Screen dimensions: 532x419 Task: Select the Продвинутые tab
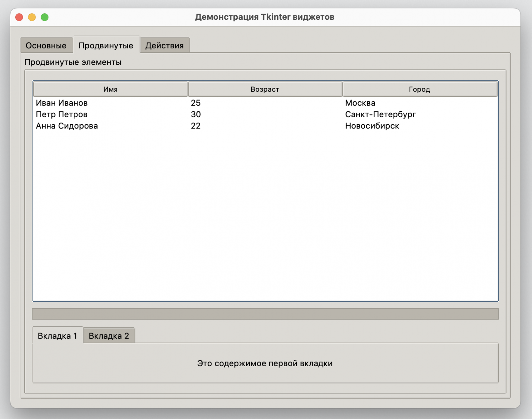point(106,45)
